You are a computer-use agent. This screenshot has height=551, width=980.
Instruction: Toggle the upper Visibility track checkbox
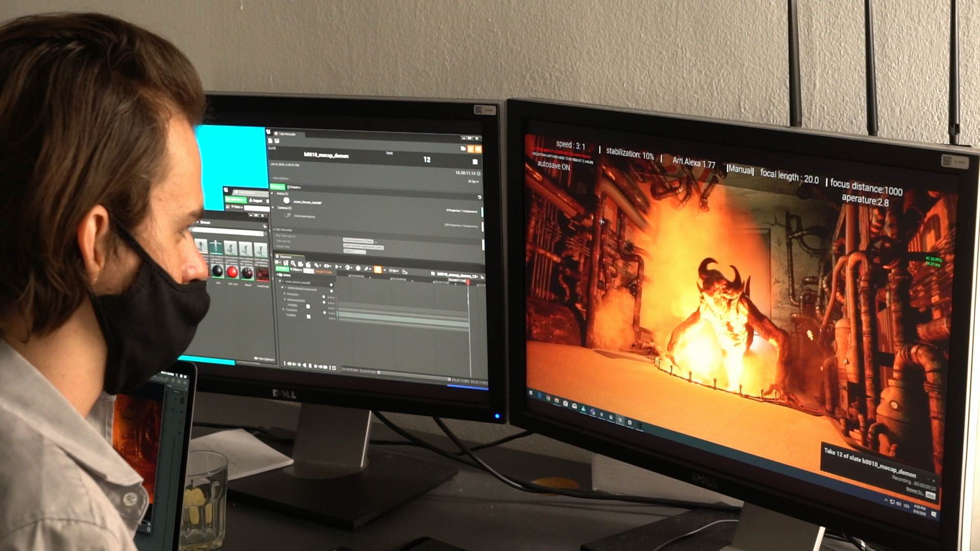(308, 306)
